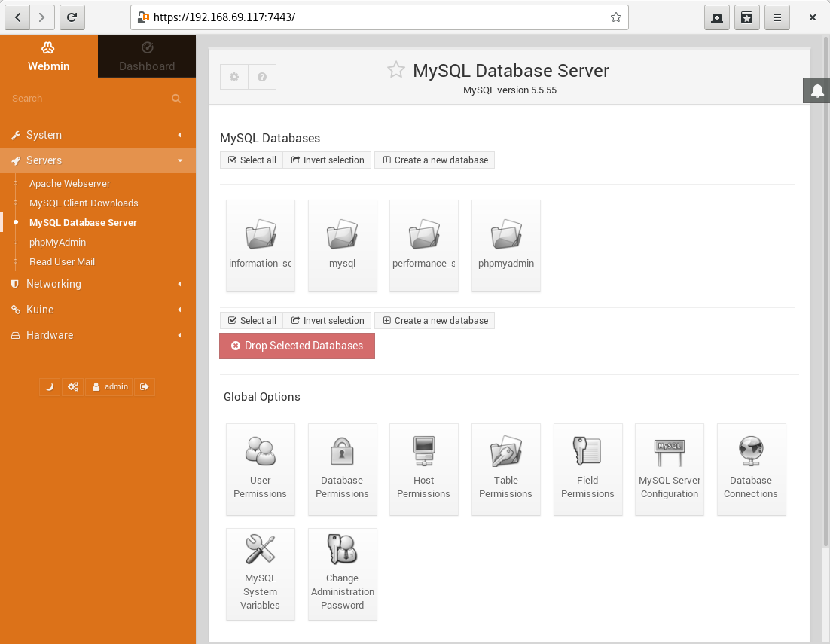
Task: Open Change Administration Password
Action: [x=343, y=574]
